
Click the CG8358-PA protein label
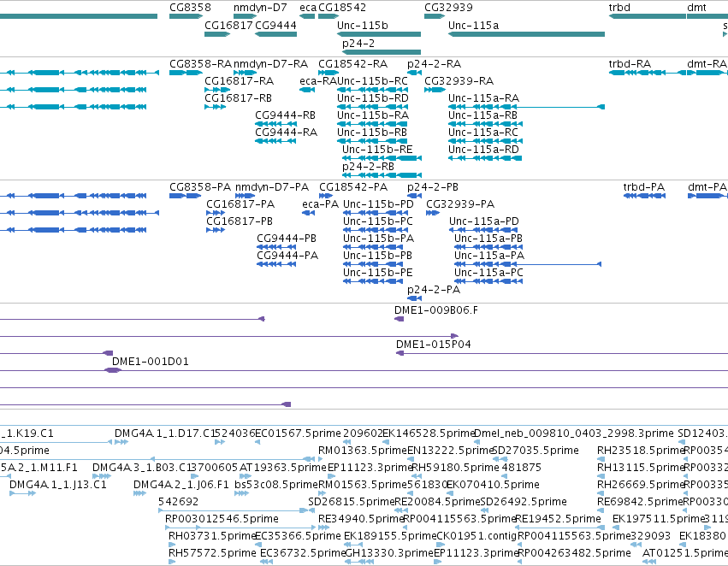coord(200,187)
